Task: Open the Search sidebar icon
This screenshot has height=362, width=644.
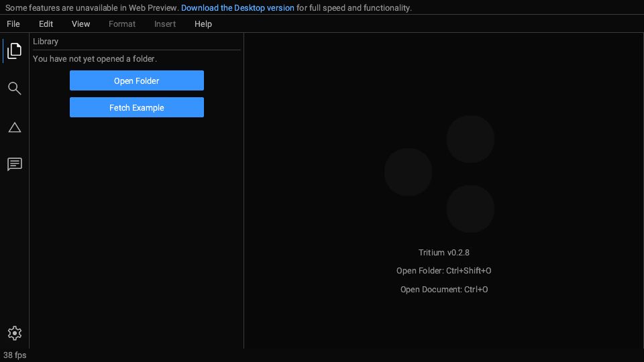Action: tap(14, 88)
